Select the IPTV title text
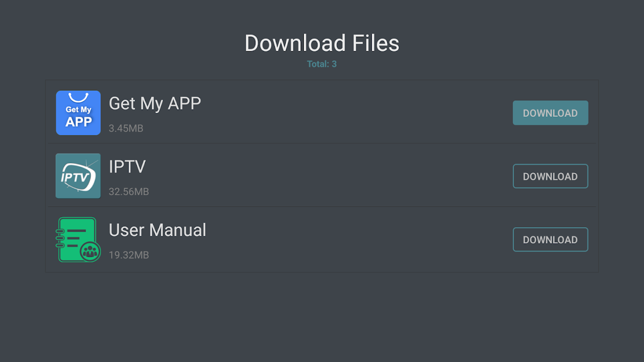 (x=127, y=167)
